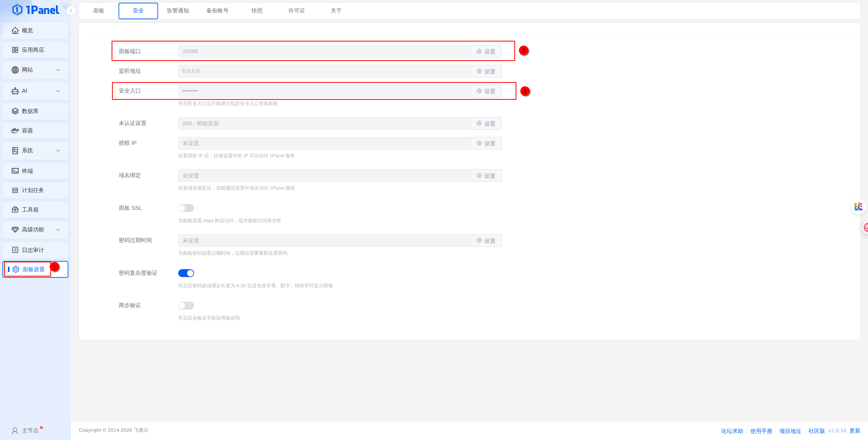Viewport: 868px width, 440px height.
Task: Click the 计划任务 calendar icon
Action: pyautogui.click(x=15, y=190)
